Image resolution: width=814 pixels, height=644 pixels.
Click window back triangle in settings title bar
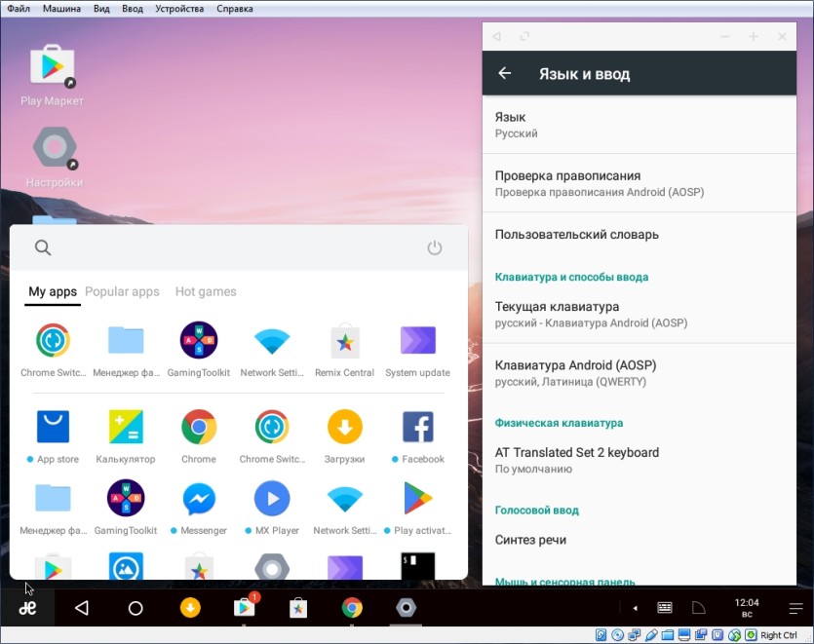click(497, 36)
